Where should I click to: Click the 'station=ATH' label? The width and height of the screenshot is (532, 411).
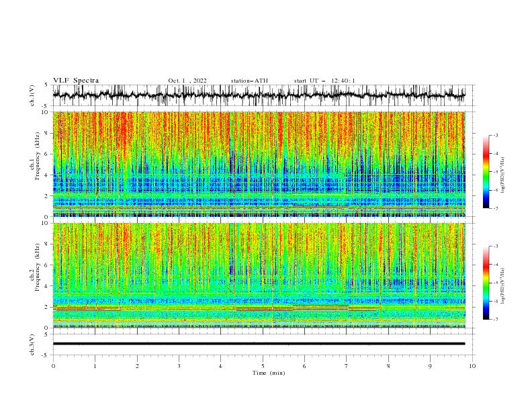point(249,81)
